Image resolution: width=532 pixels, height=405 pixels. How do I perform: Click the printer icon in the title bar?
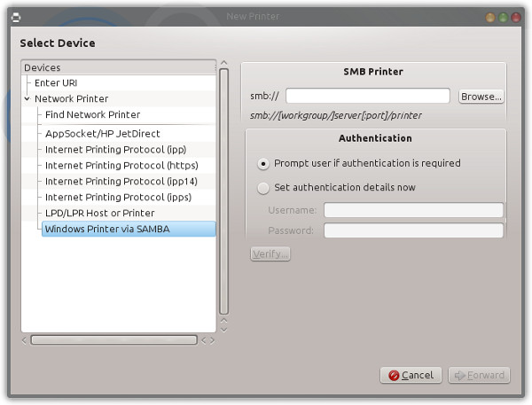click(x=16, y=17)
